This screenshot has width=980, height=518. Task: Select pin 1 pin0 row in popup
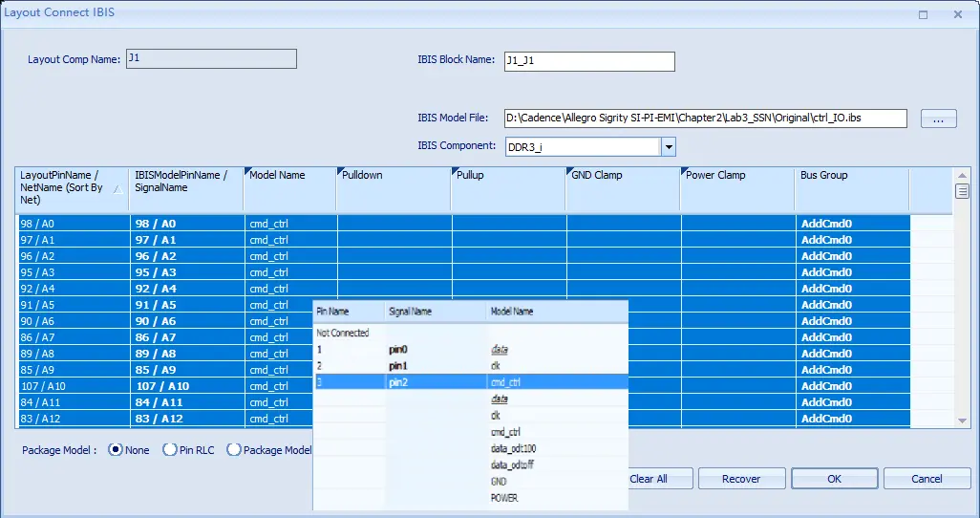471,349
